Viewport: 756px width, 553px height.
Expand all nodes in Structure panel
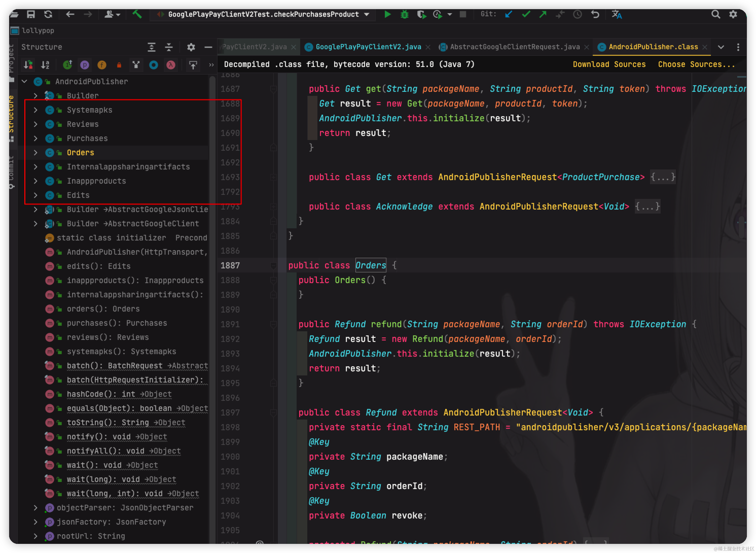(152, 47)
